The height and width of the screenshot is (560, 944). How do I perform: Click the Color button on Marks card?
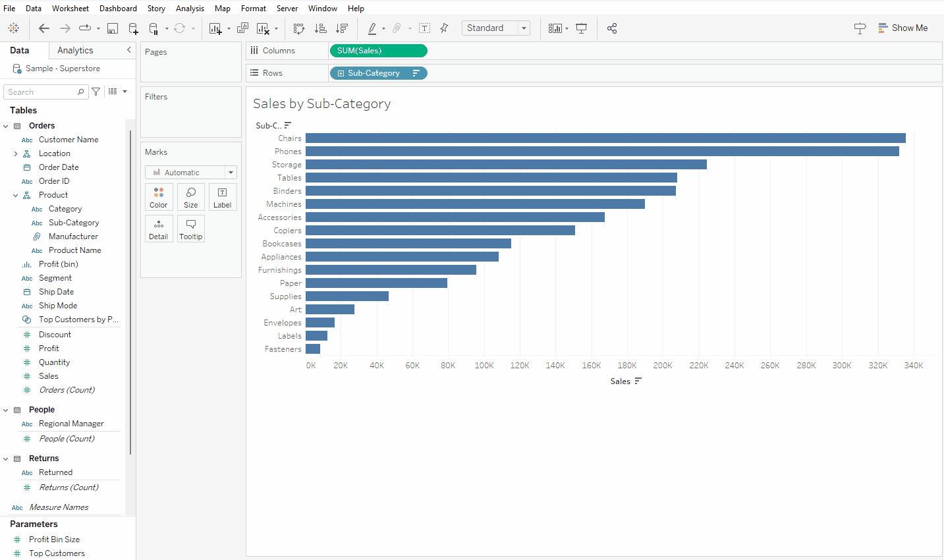pos(159,197)
